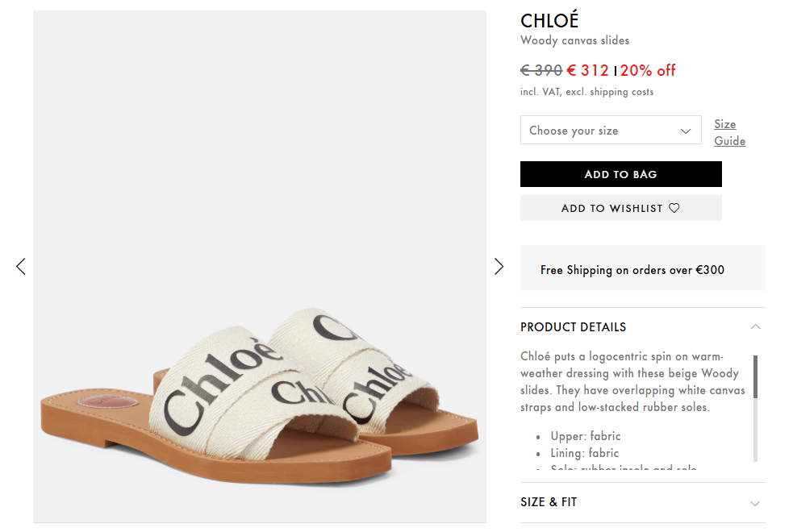Open the Choose your size dropdown
The width and height of the screenshot is (793, 532).
(x=610, y=131)
